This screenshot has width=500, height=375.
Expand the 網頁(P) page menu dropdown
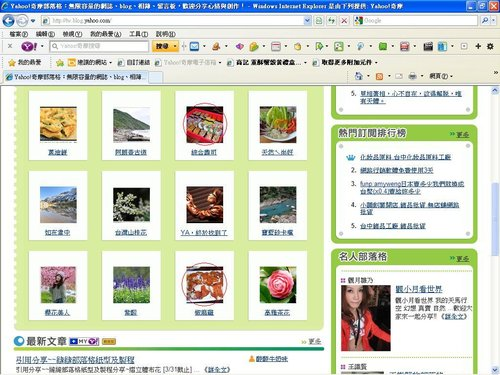click(441, 76)
